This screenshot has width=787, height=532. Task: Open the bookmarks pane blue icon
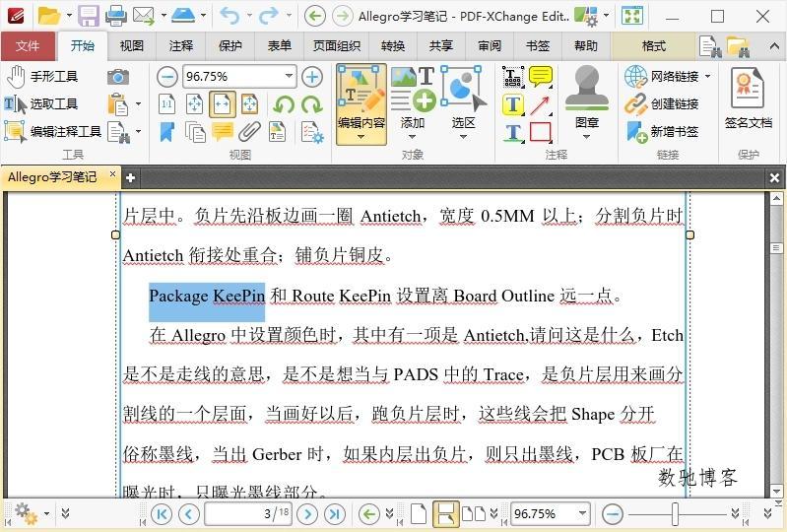click(x=167, y=132)
